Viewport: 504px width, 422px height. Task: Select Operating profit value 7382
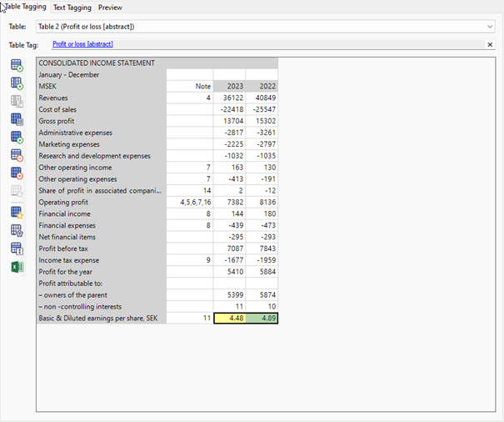tap(229, 202)
